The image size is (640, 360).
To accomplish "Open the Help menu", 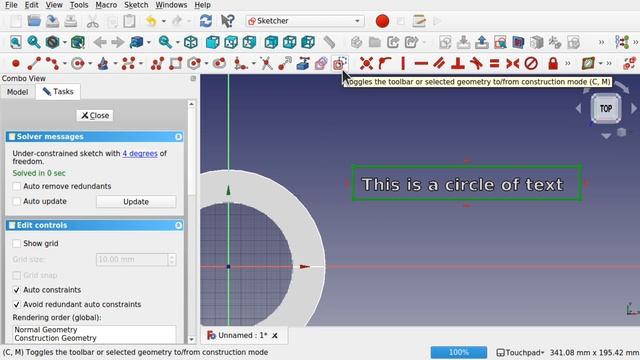I will click(202, 5).
